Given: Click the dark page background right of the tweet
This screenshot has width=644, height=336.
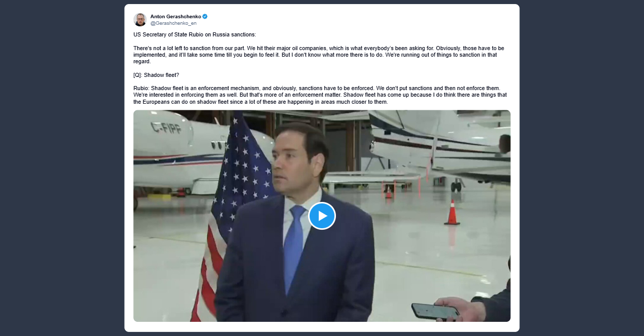Looking at the screenshot, I should click(x=582, y=168).
